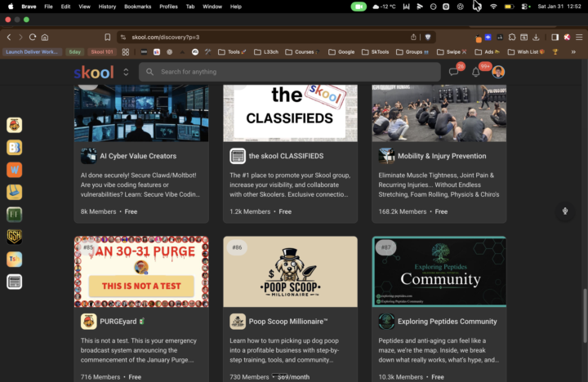The image size is (588, 382).
Task: Open macOS Control Center icon
Action: (x=525, y=7)
